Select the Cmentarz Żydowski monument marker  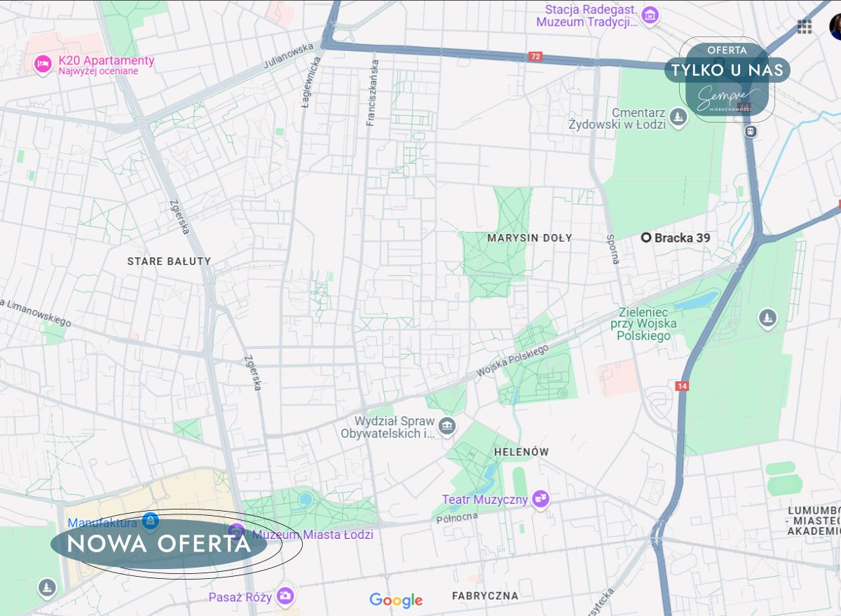tap(677, 118)
